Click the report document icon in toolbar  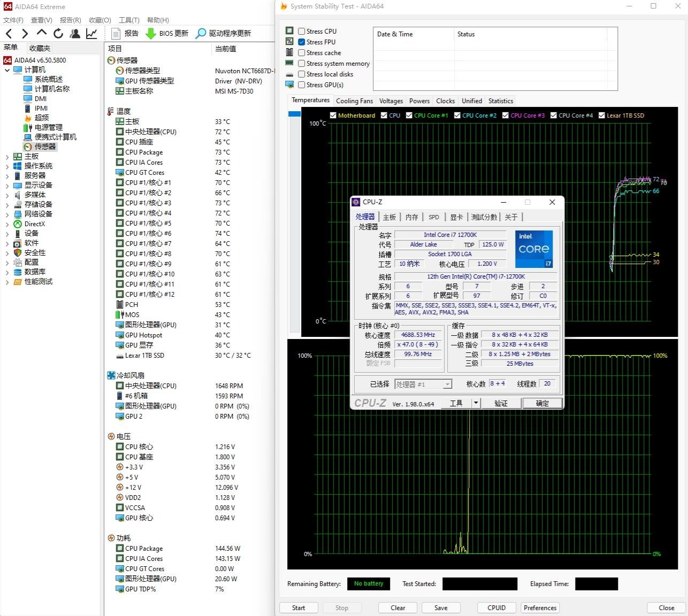(x=116, y=33)
